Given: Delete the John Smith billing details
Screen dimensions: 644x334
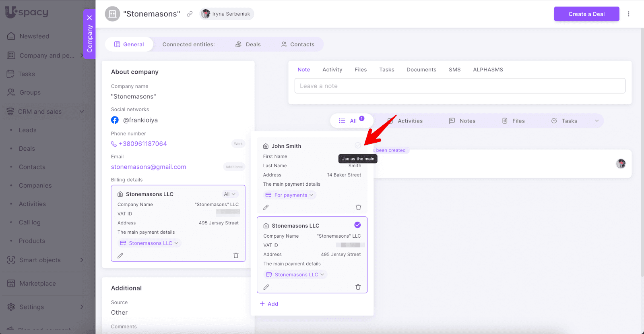Looking at the screenshot, I should 358,207.
